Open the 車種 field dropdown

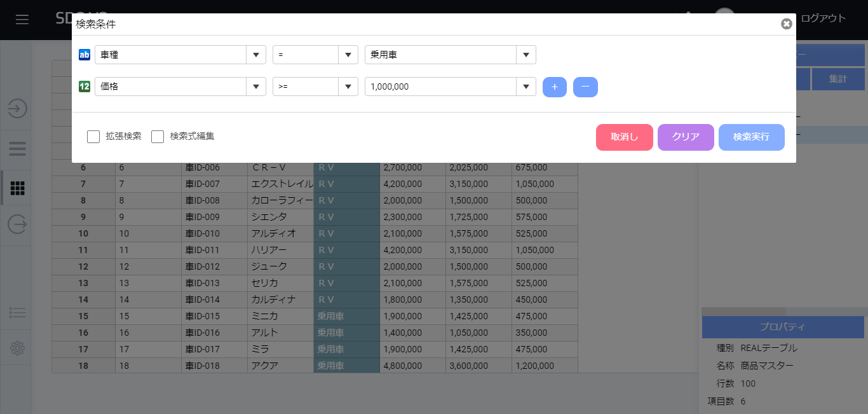pos(255,55)
